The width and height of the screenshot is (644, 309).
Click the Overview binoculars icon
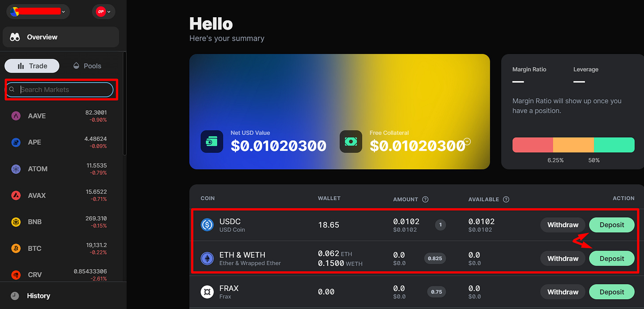click(15, 37)
